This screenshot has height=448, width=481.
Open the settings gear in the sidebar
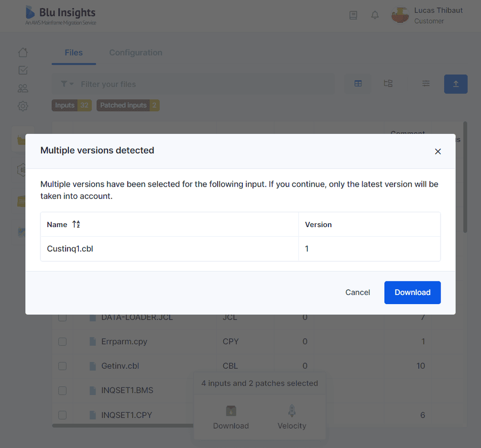pos(23,106)
